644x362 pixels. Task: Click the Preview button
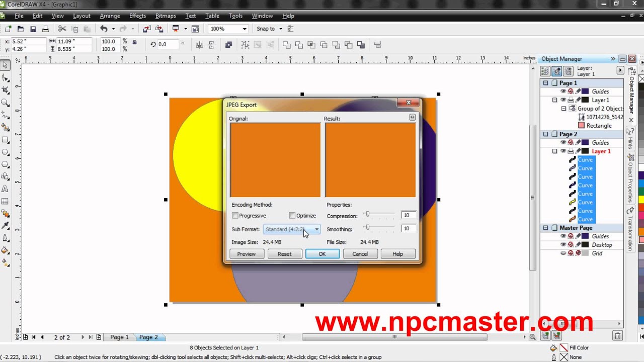247,254
